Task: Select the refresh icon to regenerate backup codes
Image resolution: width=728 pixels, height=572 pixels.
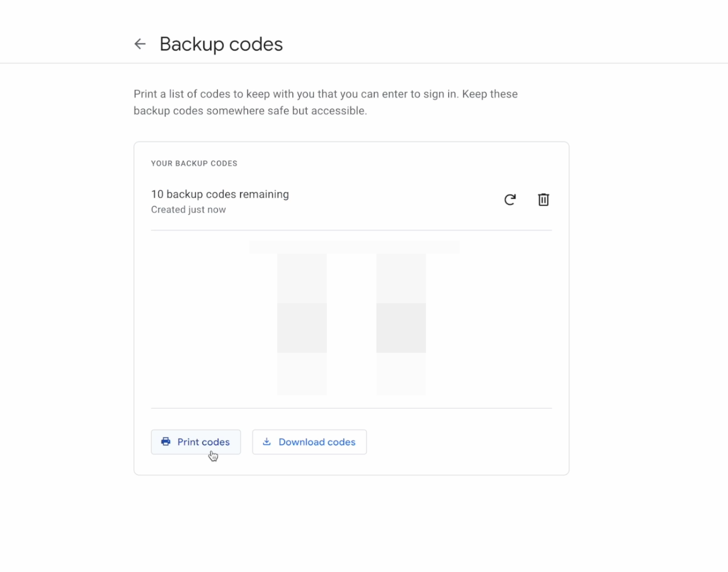Action: [510, 200]
